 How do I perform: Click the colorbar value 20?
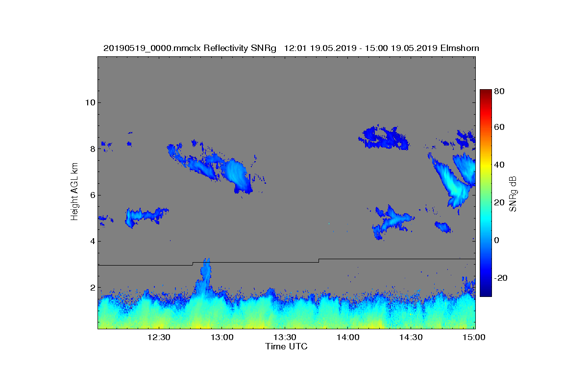tap(499, 203)
